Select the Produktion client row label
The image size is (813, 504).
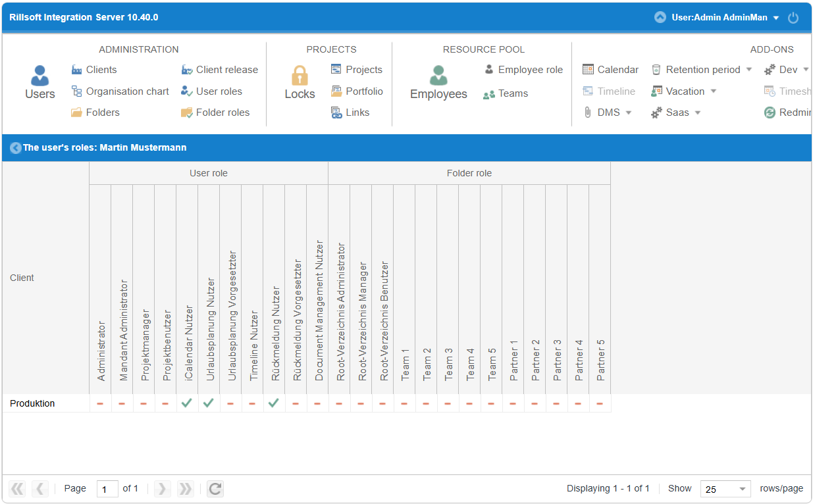[32, 403]
